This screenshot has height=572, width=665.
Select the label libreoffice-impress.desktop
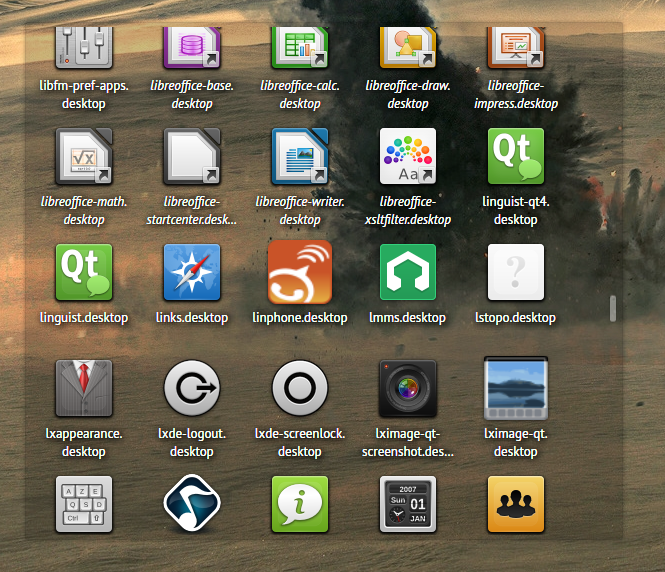[516, 95]
